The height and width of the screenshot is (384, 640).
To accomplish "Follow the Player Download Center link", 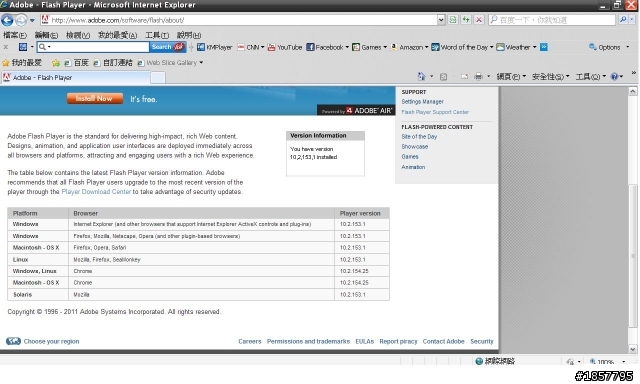I will (96, 192).
